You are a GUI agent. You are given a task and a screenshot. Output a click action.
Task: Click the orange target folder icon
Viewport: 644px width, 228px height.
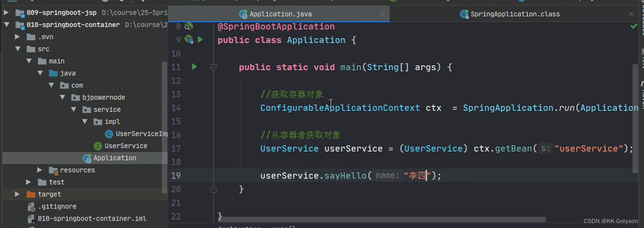31,194
